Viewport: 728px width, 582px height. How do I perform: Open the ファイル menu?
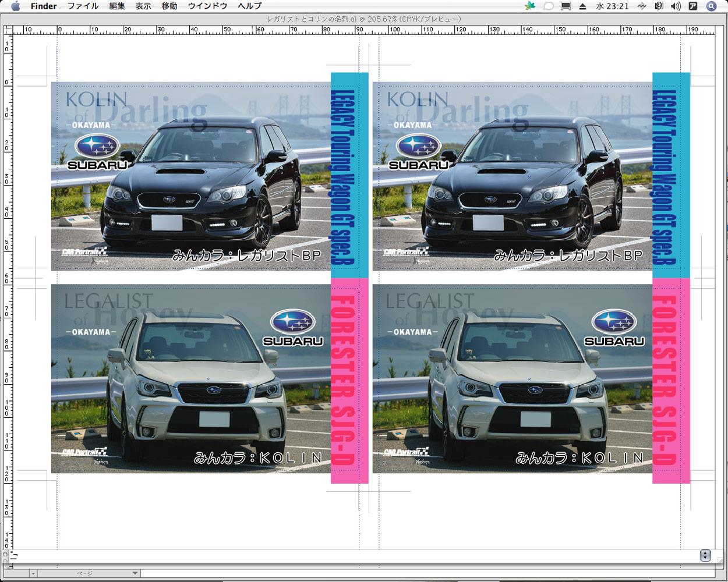tap(83, 6)
